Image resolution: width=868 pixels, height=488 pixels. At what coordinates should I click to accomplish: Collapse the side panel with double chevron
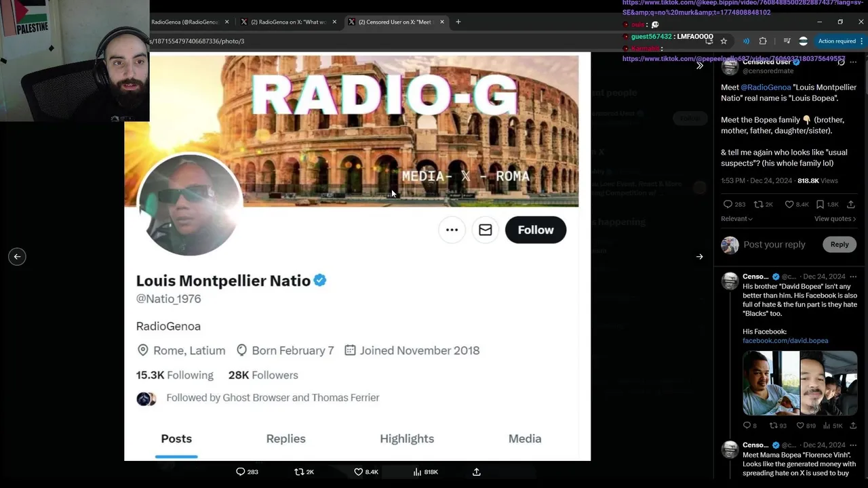click(x=699, y=66)
